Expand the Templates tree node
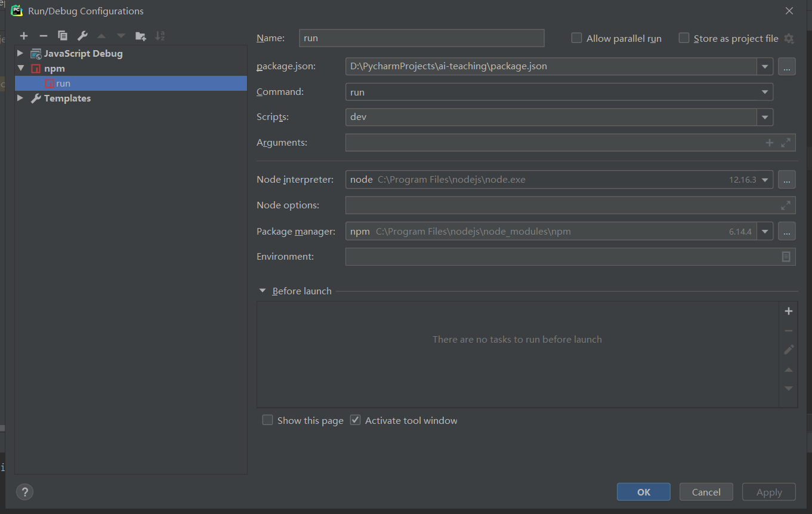 tap(20, 99)
